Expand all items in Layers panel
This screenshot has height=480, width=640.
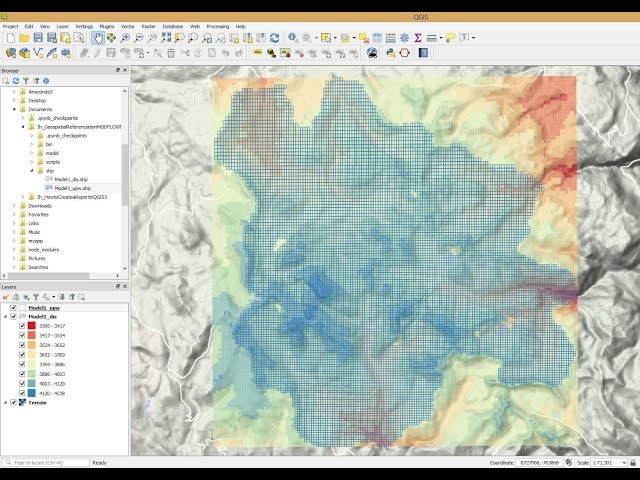pyautogui.click(x=62, y=297)
